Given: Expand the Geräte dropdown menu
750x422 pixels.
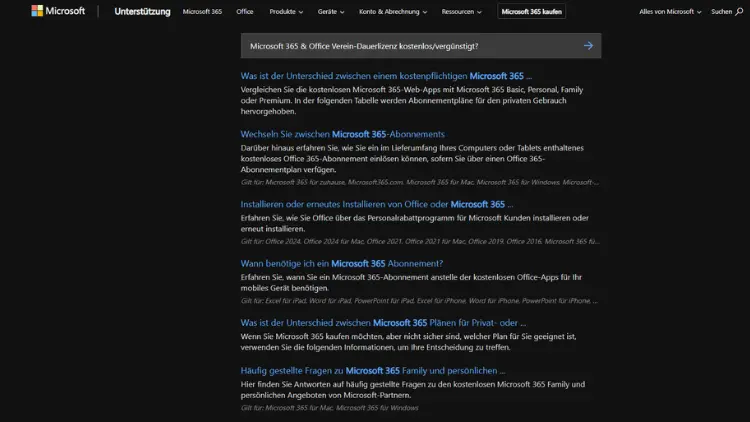Looking at the screenshot, I should [331, 11].
